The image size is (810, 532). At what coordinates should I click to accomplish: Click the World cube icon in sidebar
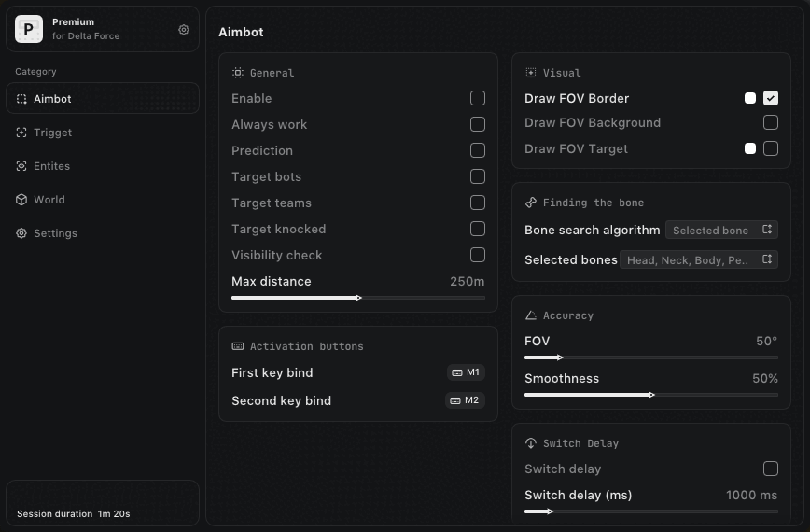click(21, 200)
